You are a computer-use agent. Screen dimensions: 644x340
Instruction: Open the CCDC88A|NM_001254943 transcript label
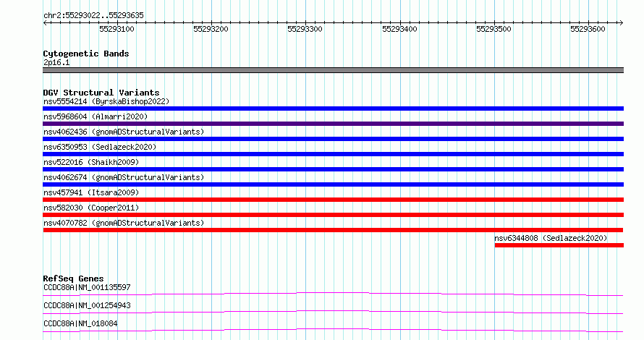click(x=87, y=305)
